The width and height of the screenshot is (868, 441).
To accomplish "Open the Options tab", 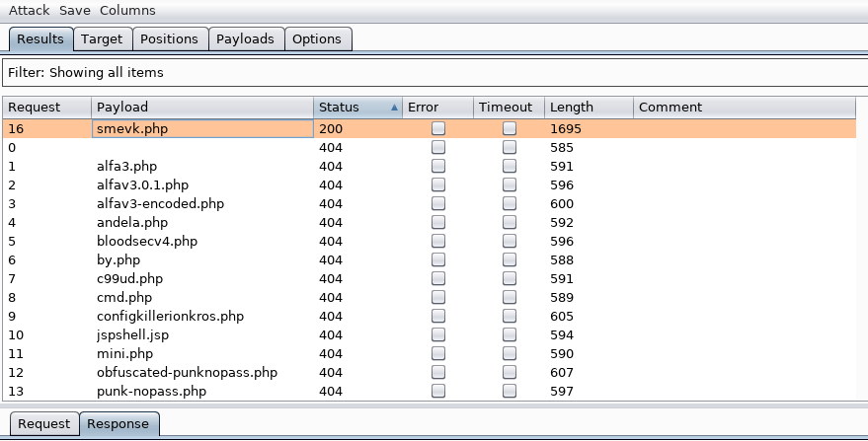I will 317,39.
